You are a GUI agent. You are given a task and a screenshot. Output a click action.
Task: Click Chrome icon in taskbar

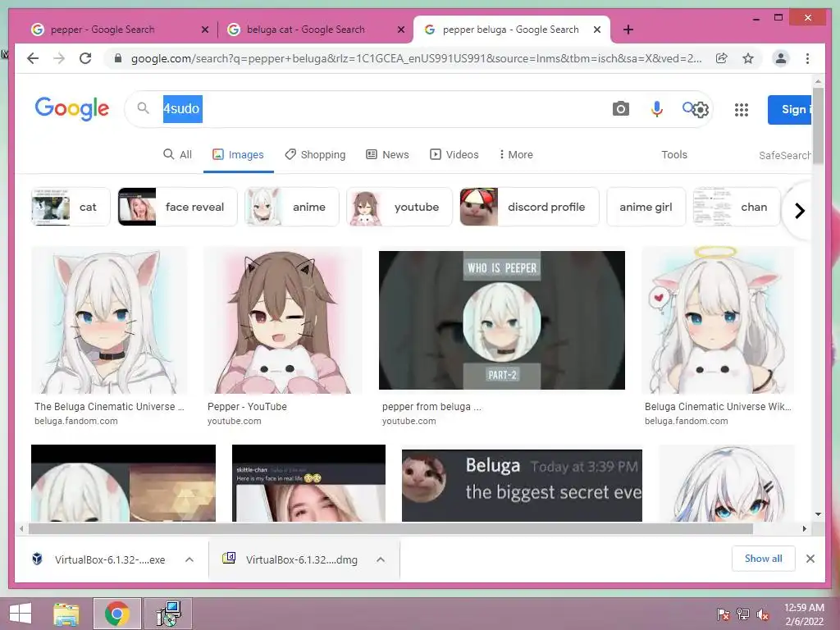(116, 614)
